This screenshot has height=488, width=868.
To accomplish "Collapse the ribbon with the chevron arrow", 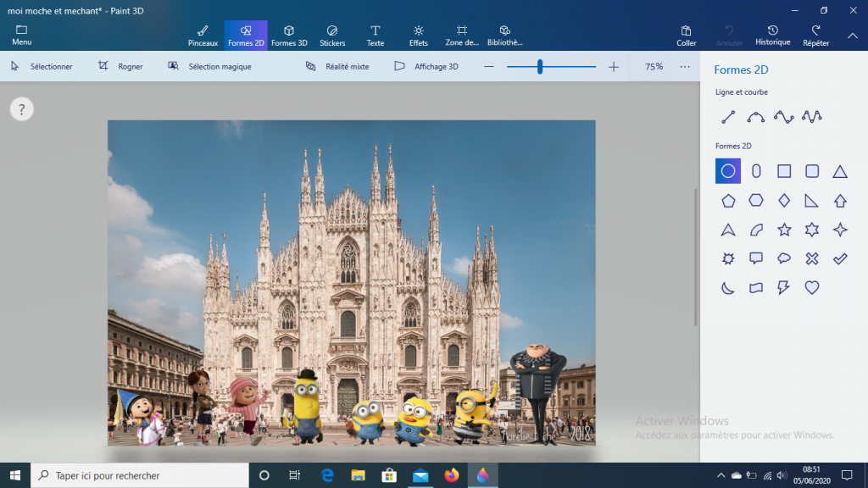I will (852, 35).
